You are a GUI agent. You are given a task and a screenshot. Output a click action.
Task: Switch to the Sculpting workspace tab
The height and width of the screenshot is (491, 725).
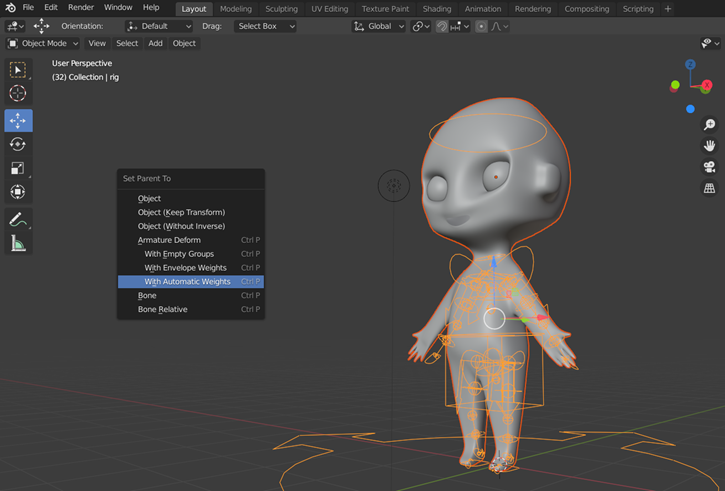[x=281, y=9]
